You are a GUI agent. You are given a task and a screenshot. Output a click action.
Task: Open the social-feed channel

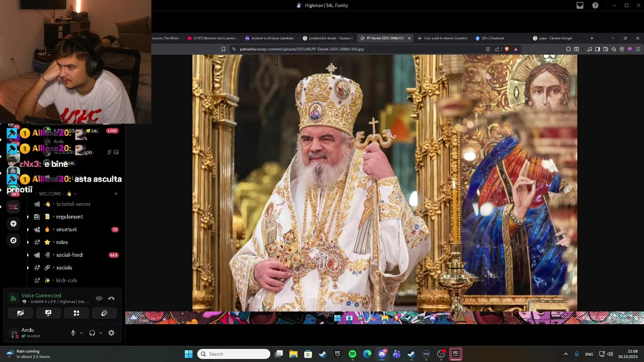(69, 255)
